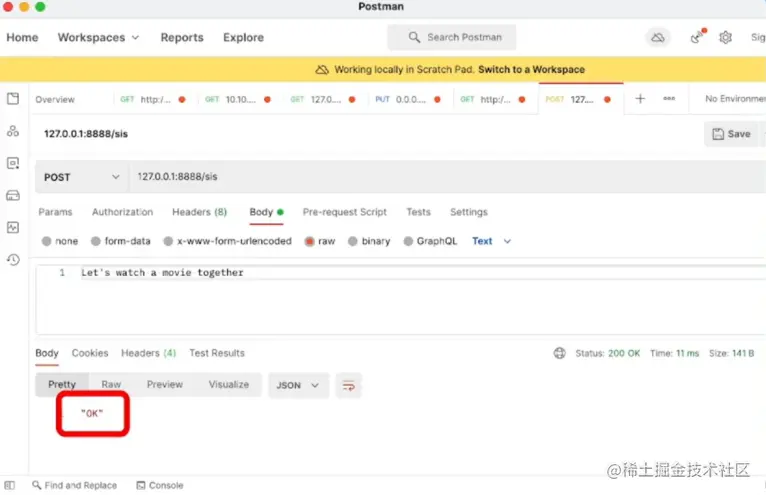Select the Raw response view
The width and height of the screenshot is (766, 495).
coord(111,385)
